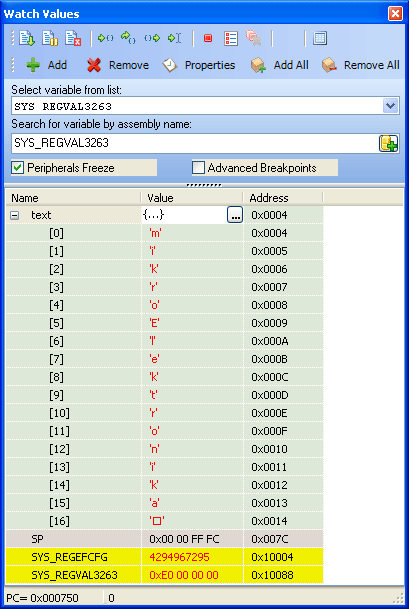The image size is (409, 609).
Task: Click the PC= 0x000750 status bar entry
Action: (42, 598)
